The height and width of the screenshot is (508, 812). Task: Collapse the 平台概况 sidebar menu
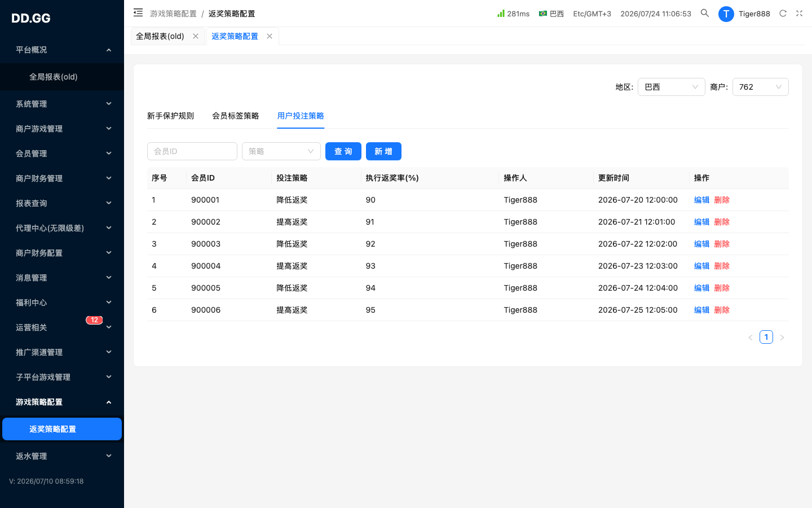62,50
